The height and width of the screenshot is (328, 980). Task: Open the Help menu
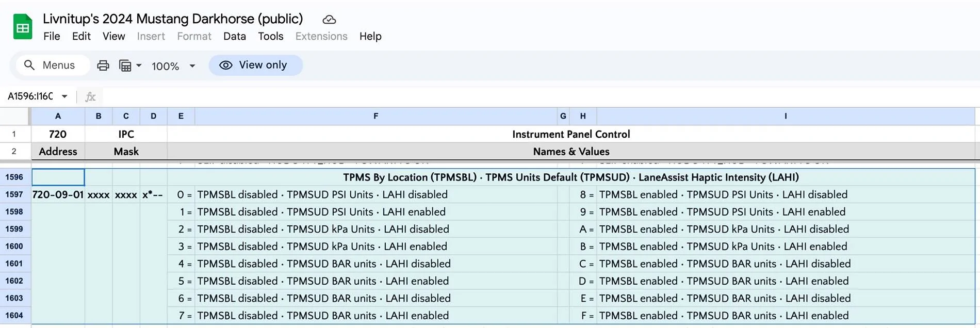pos(370,36)
